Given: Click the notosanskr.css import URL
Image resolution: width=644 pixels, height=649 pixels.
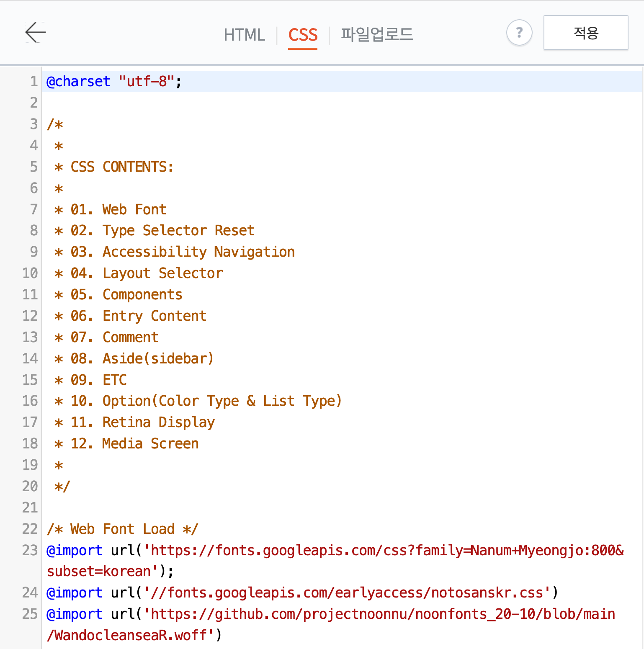Looking at the screenshot, I should 348,592.
